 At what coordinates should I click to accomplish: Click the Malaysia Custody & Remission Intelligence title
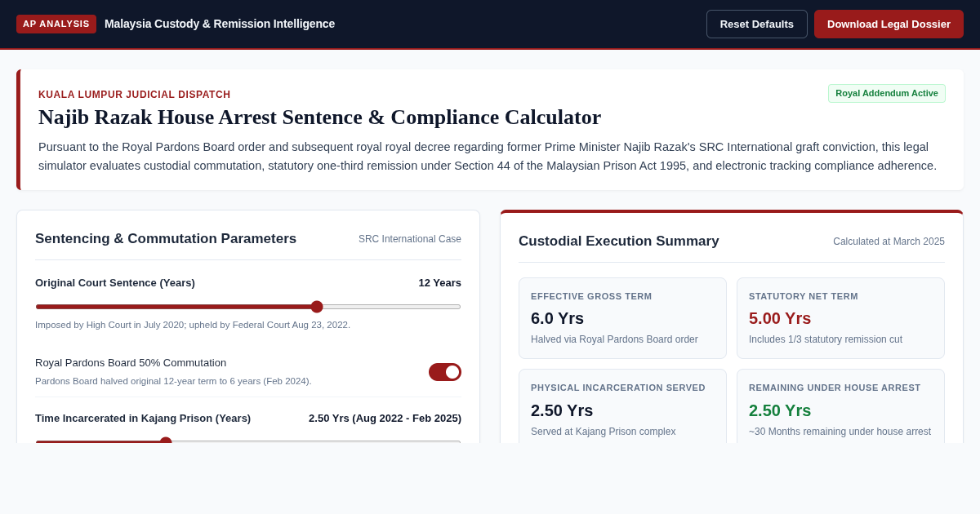(x=220, y=24)
